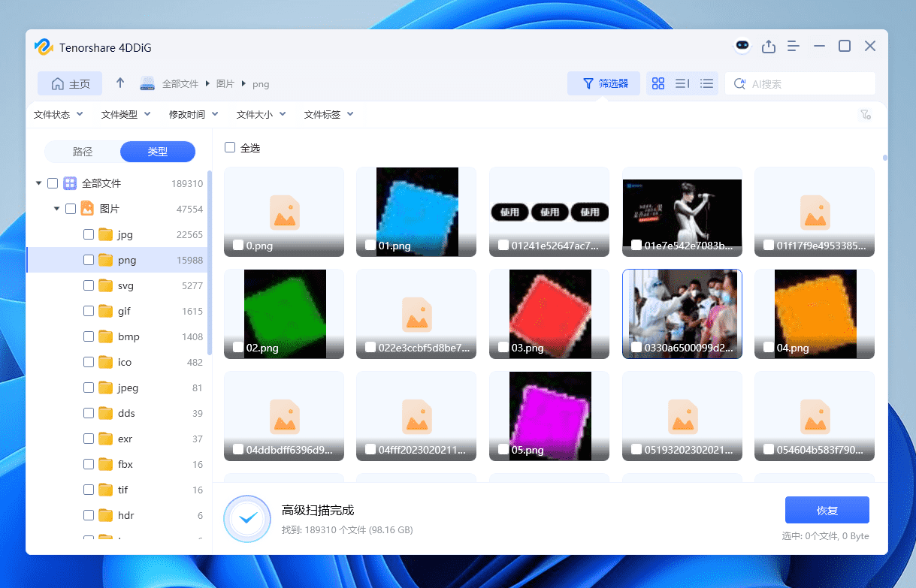Click the share/export icon in the title bar
The width and height of the screenshot is (916, 588).
(768, 46)
